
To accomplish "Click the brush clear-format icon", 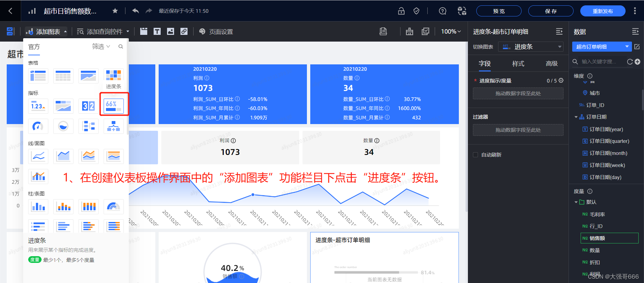I will (x=410, y=32).
